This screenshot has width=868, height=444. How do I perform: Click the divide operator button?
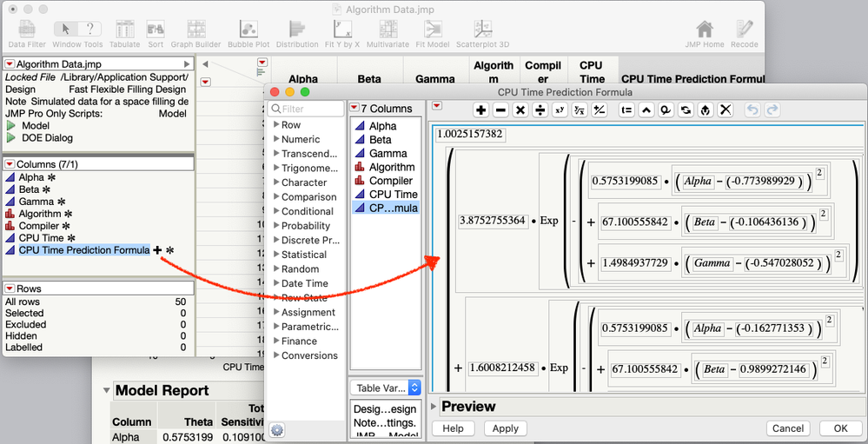click(540, 110)
